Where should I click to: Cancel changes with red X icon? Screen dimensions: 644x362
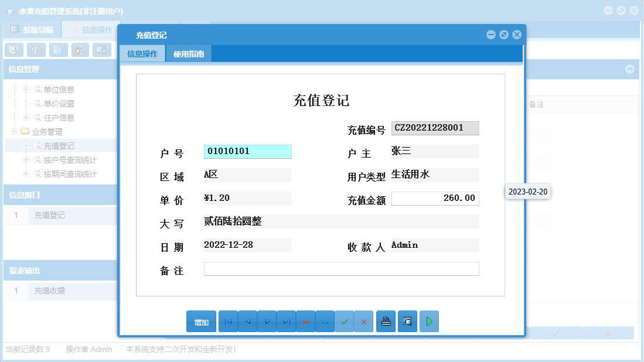[364, 321]
